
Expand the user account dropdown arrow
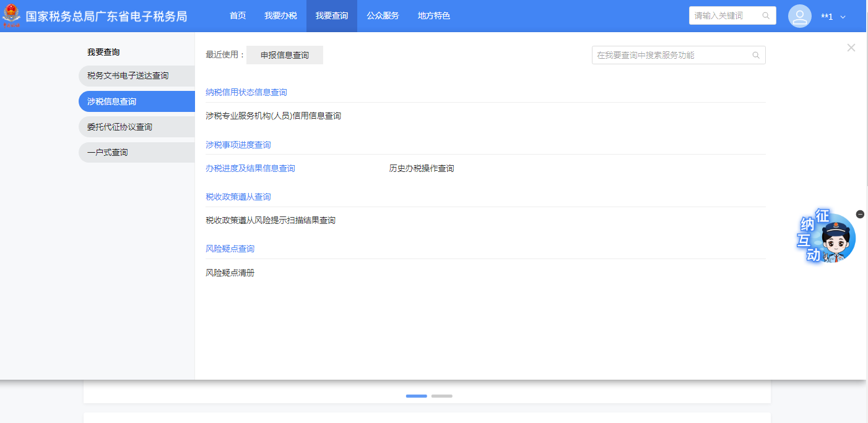point(843,17)
